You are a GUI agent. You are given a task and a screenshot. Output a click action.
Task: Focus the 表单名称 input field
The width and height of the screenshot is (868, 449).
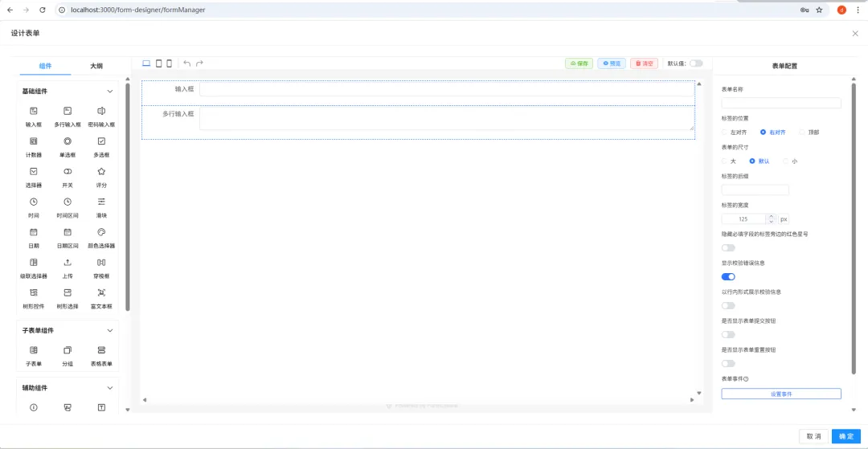[781, 103]
